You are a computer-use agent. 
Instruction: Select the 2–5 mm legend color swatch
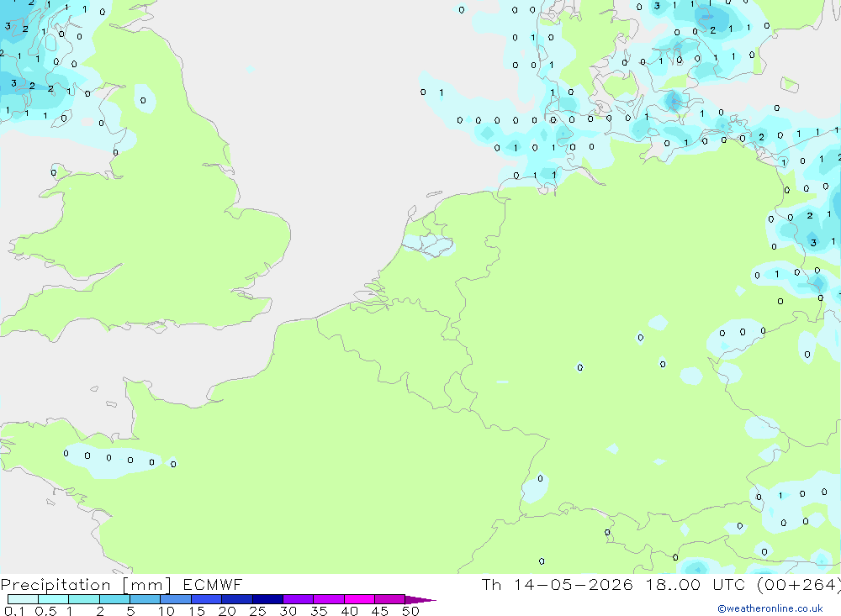pos(114,599)
